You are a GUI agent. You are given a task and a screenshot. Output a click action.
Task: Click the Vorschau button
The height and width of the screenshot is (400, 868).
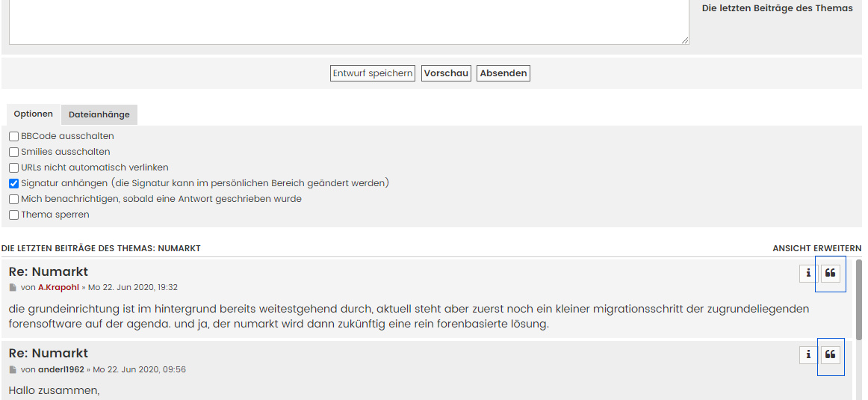(446, 73)
